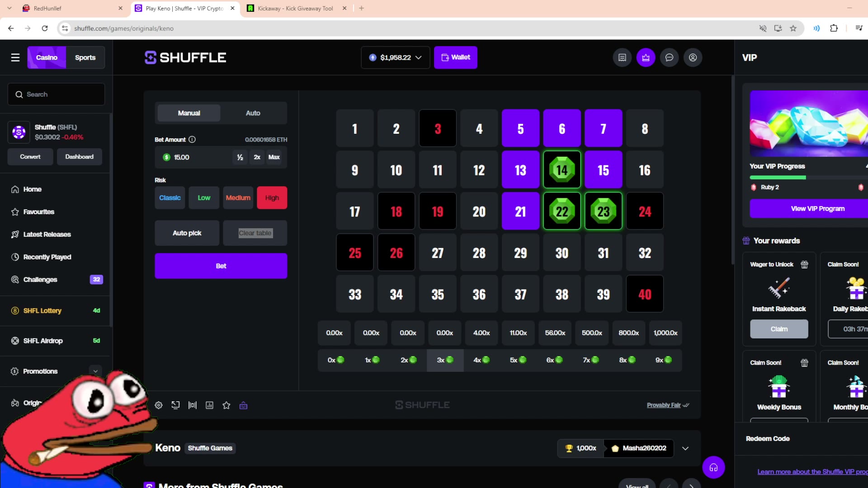Image resolution: width=868 pixels, height=488 pixels.
Task: Toggle the fullscreen theatre mode icon
Action: [175, 405]
